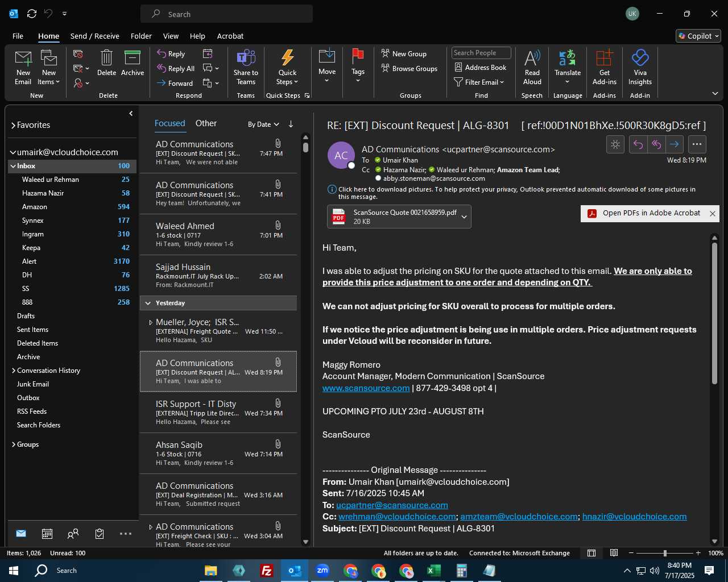Screen dimensions: 728x582
Task: Click the Archive icon in ribbon
Action: pyautogui.click(x=133, y=63)
